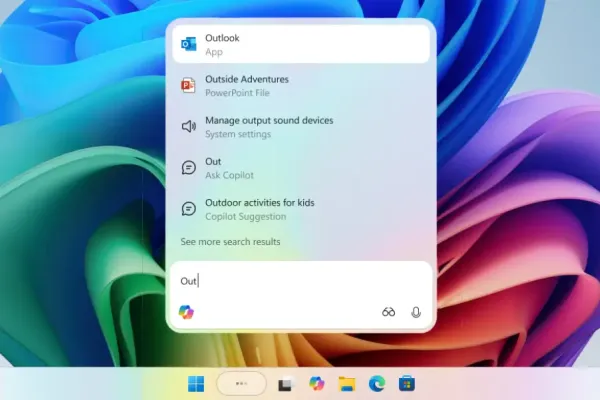600x400 pixels.
Task: Click the speaker sound settings icon
Action: 189,126
